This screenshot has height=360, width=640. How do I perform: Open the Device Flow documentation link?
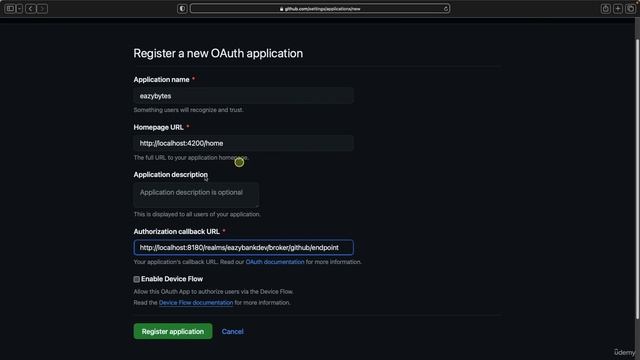coord(196,303)
